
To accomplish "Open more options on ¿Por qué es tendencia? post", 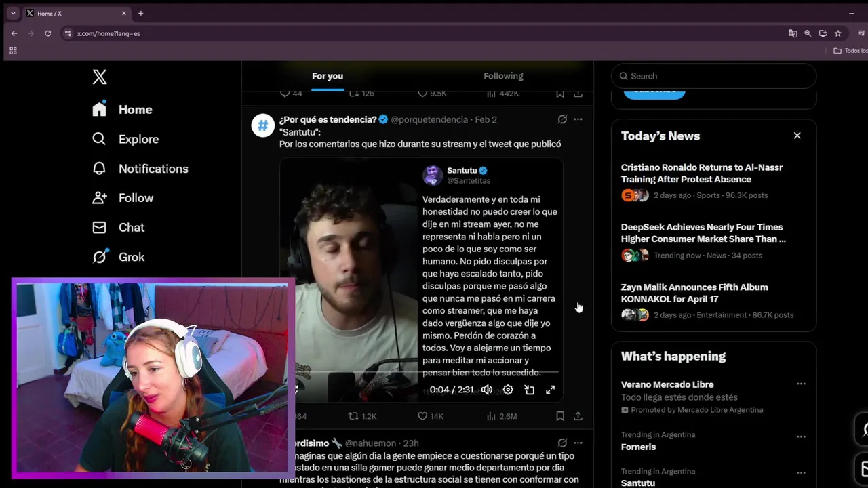I will pos(578,119).
